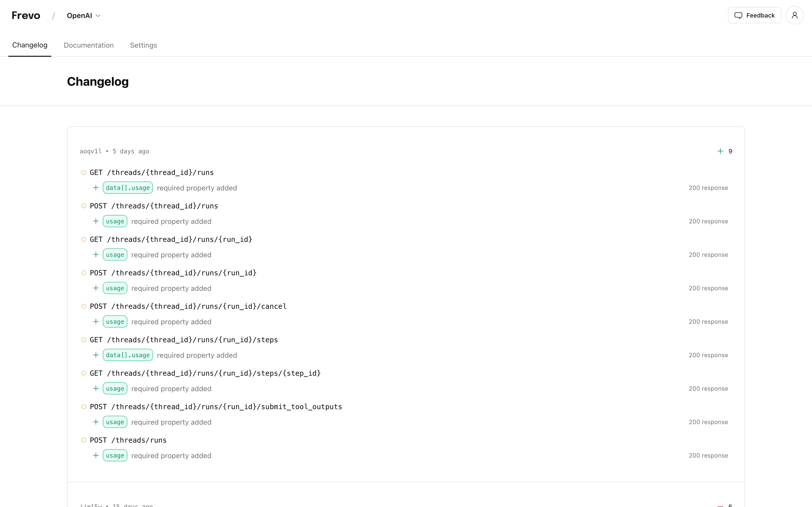Click yellow circle beside the cancel endpoint

(x=83, y=306)
